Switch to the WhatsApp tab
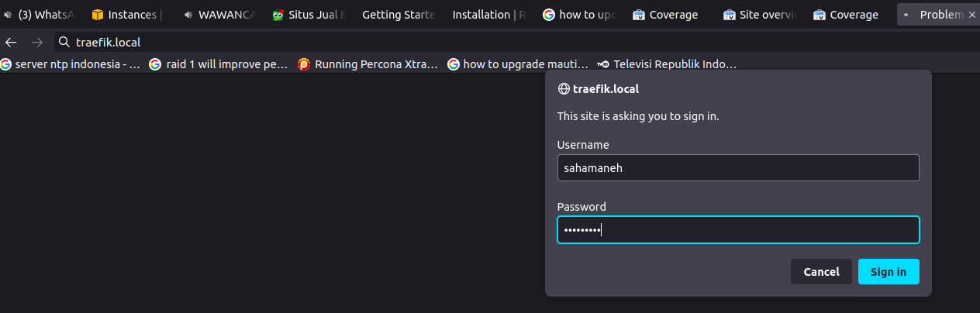980x313 pixels. tap(40, 15)
